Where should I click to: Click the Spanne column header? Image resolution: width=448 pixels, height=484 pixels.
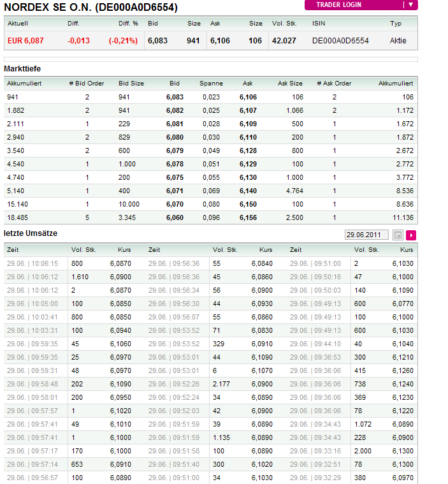pos(211,84)
